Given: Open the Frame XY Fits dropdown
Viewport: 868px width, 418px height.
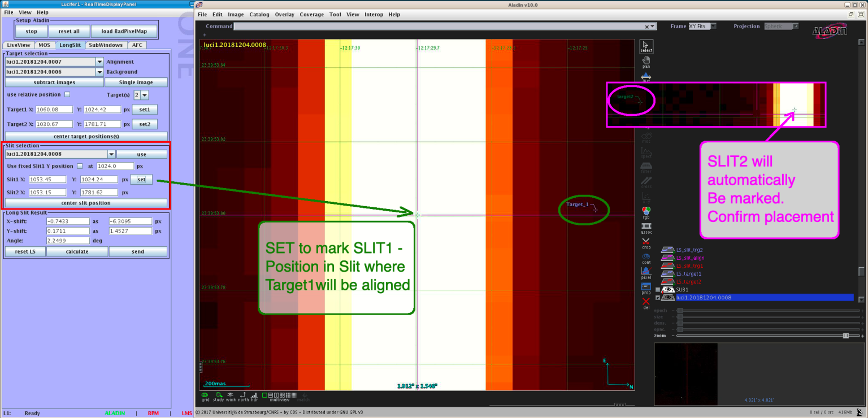Looking at the screenshot, I should pyautogui.click(x=713, y=27).
